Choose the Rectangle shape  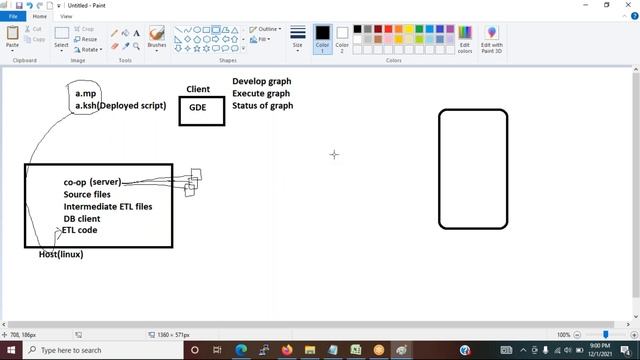click(207, 30)
